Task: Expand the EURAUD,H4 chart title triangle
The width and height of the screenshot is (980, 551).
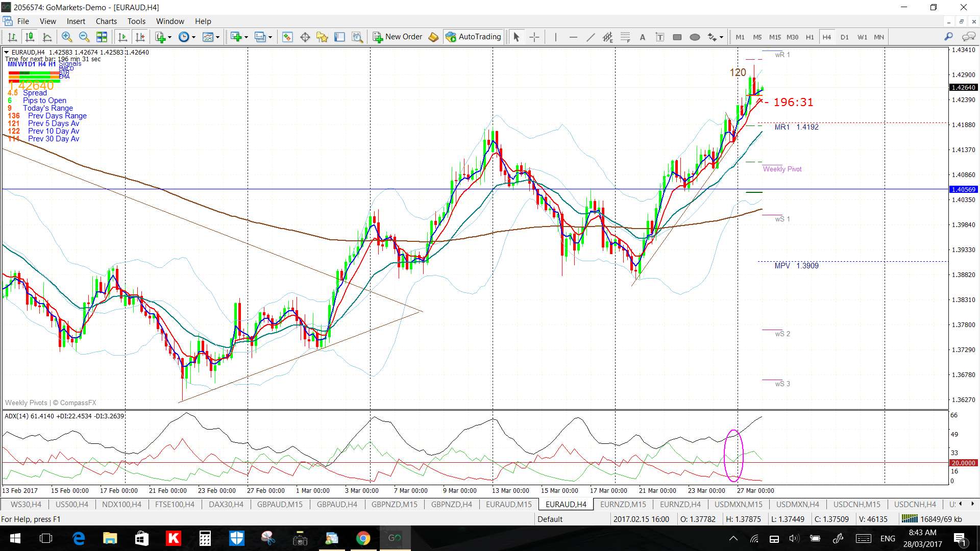Action: (6, 52)
